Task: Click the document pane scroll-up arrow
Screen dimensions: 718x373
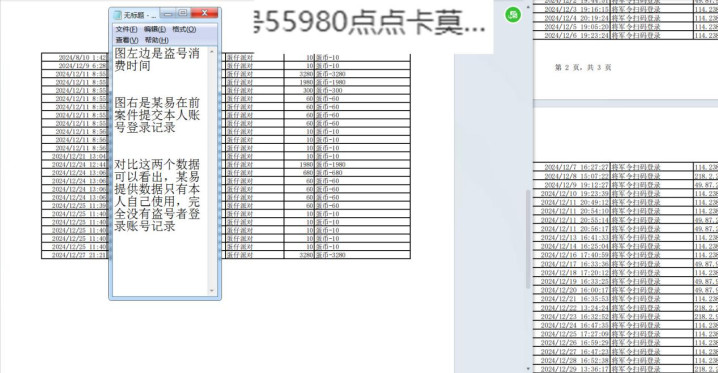Action: (x=528, y=7)
